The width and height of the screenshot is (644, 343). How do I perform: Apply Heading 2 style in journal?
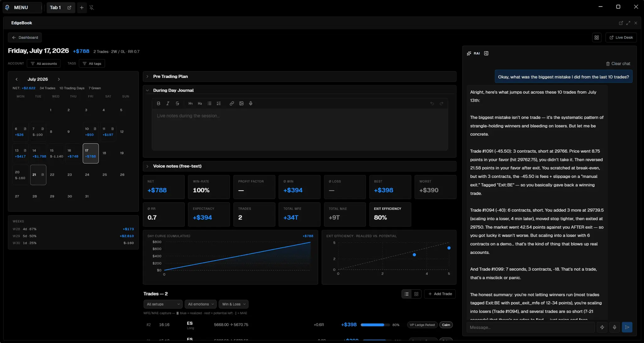[200, 103]
